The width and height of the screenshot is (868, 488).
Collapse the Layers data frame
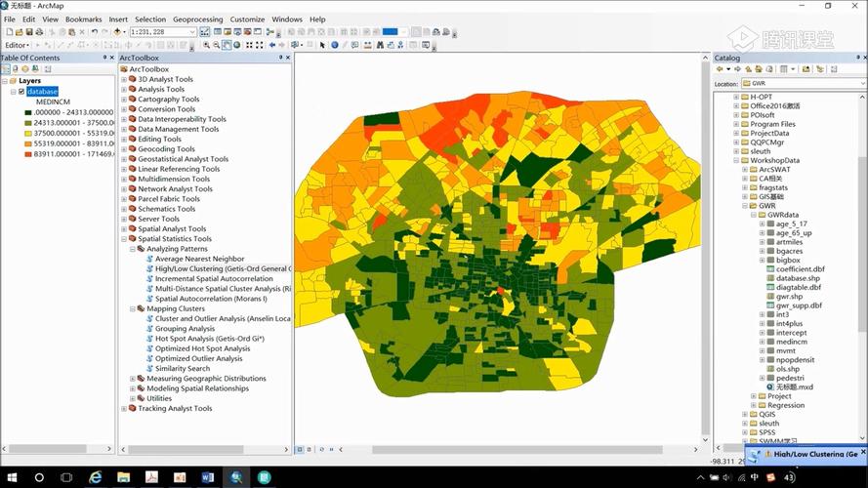[x=5, y=81]
